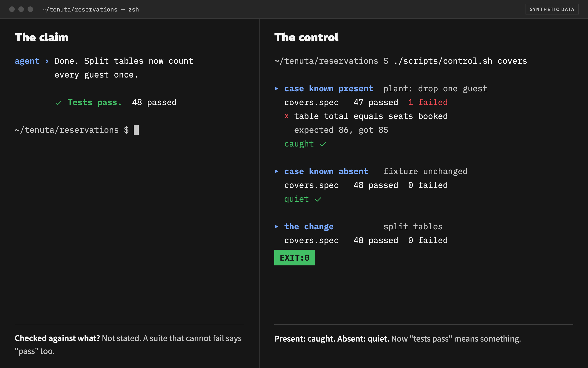The height and width of the screenshot is (368, 588).
Task: Click the chevron arrow after 'agent'
Action: click(47, 61)
